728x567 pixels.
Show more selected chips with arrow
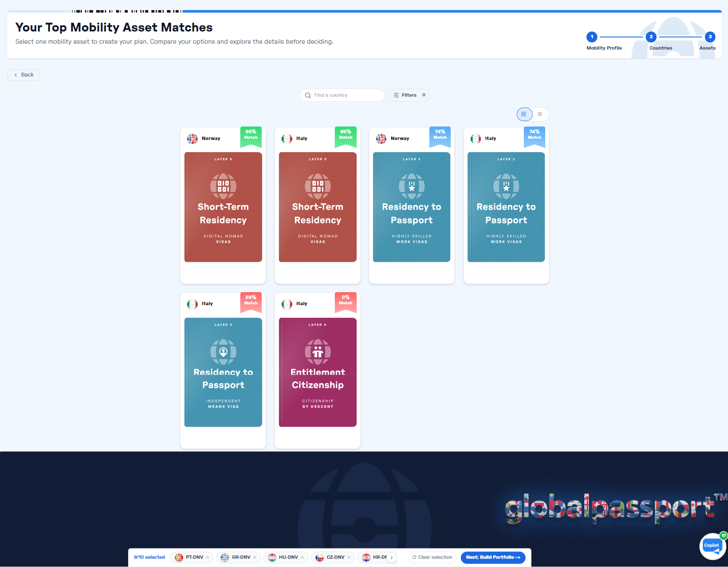click(x=392, y=558)
